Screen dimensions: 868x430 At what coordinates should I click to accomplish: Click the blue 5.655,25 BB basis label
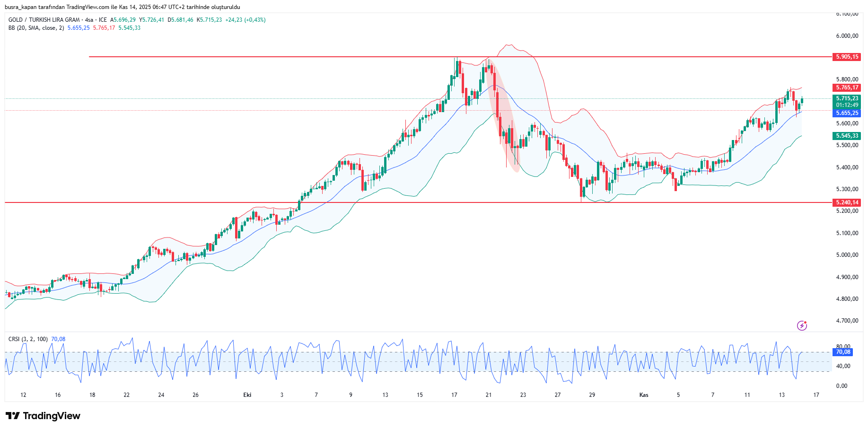coord(846,113)
